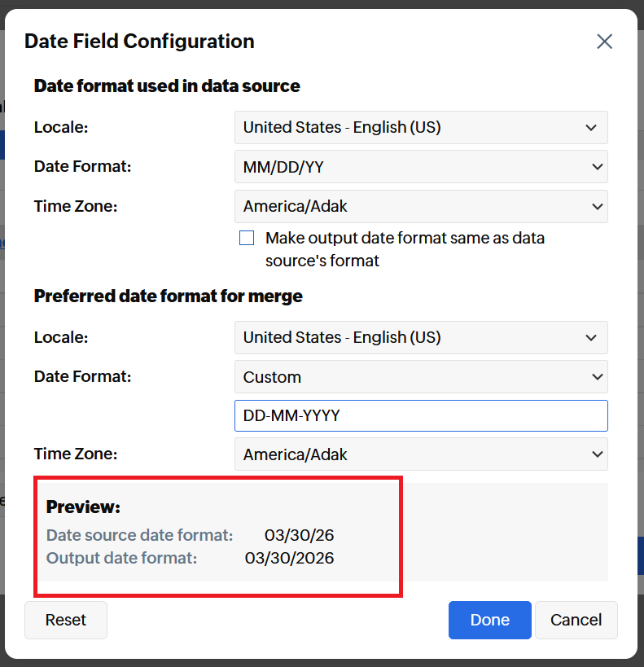The width and height of the screenshot is (644, 667).
Task: Click chevron arrow of merge Time Zone field
Action: pos(597,454)
